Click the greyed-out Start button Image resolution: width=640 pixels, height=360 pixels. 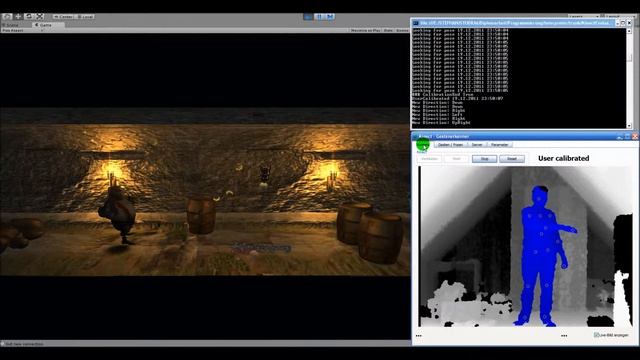tap(457, 159)
